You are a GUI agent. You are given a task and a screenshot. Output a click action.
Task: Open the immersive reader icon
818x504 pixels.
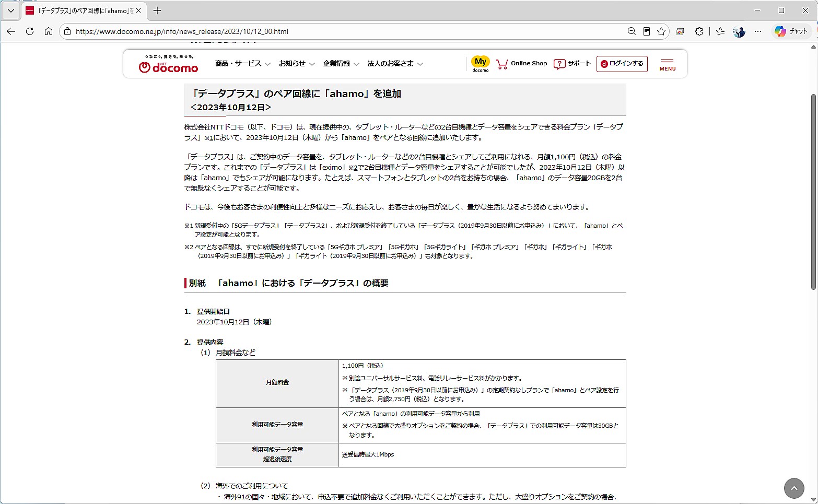647,31
